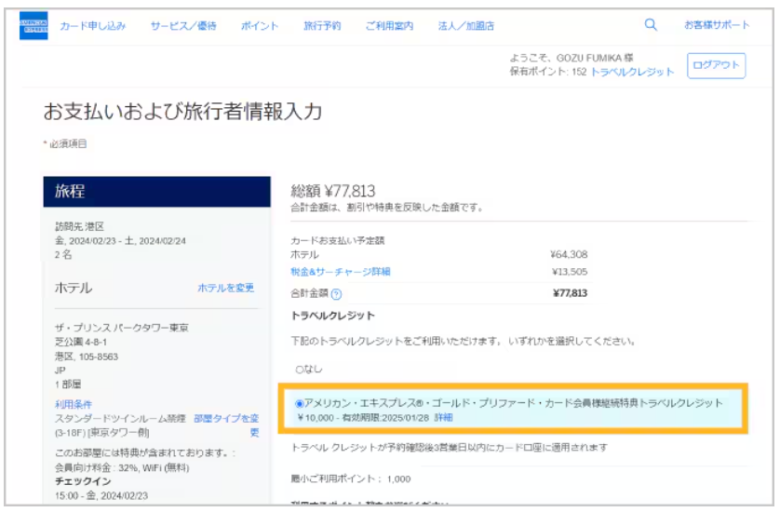Open the 旅行予約 menu
780x512 pixels.
pyautogui.click(x=322, y=26)
